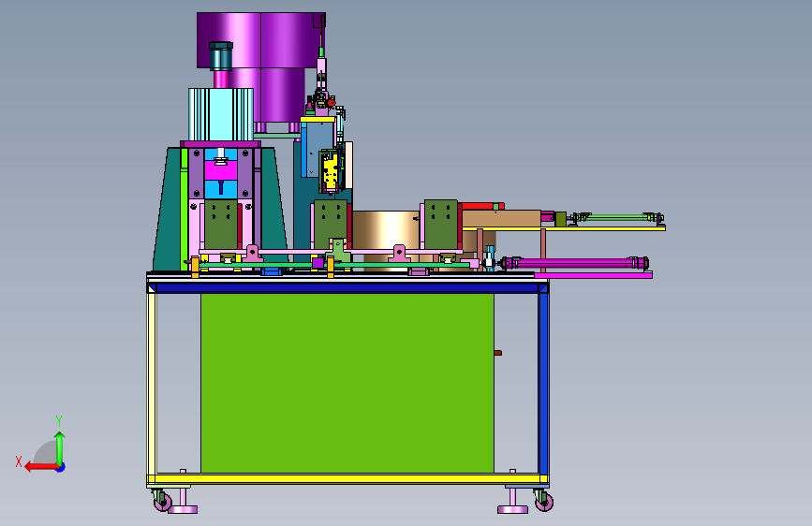
Task: Select the yellow bottom frame rail
Action: (348, 479)
